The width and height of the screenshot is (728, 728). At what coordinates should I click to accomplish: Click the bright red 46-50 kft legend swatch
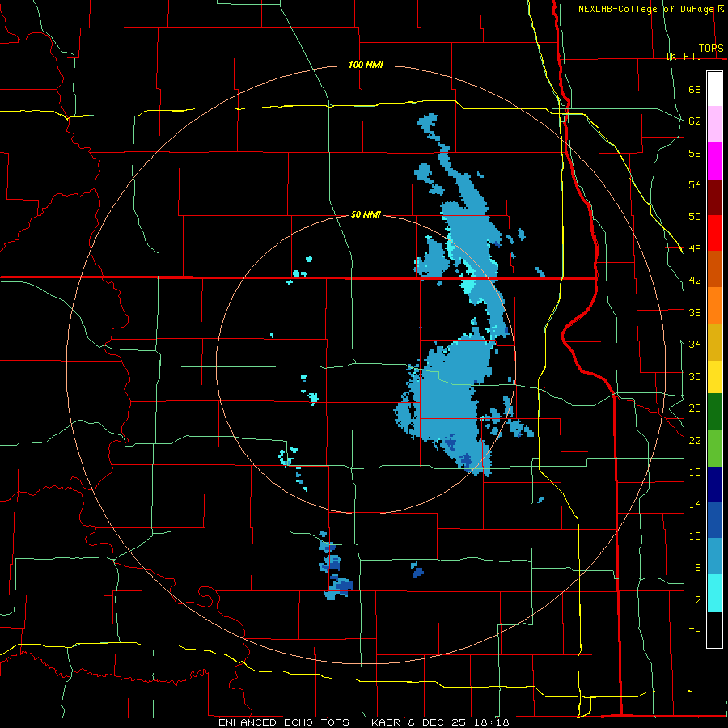click(714, 233)
